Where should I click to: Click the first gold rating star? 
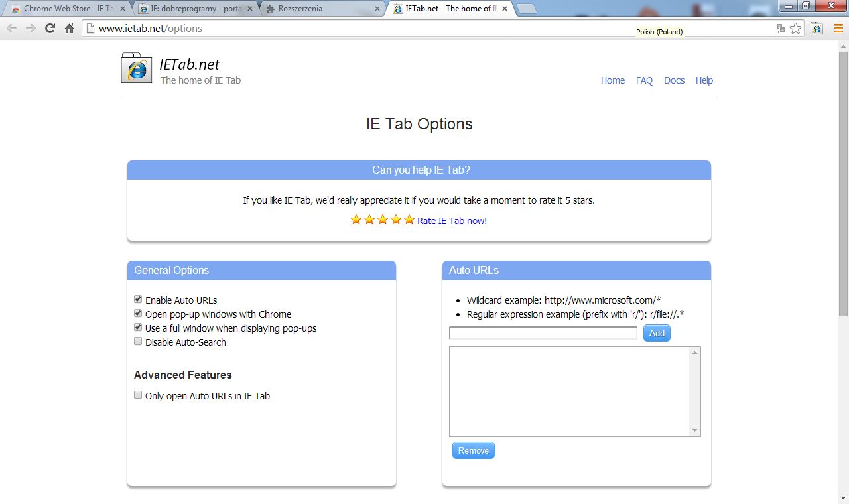pos(356,220)
